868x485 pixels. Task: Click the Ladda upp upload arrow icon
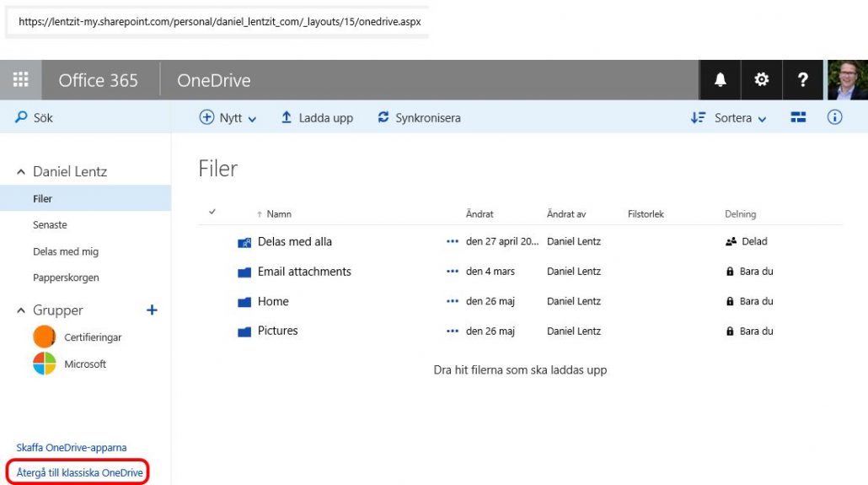click(287, 117)
